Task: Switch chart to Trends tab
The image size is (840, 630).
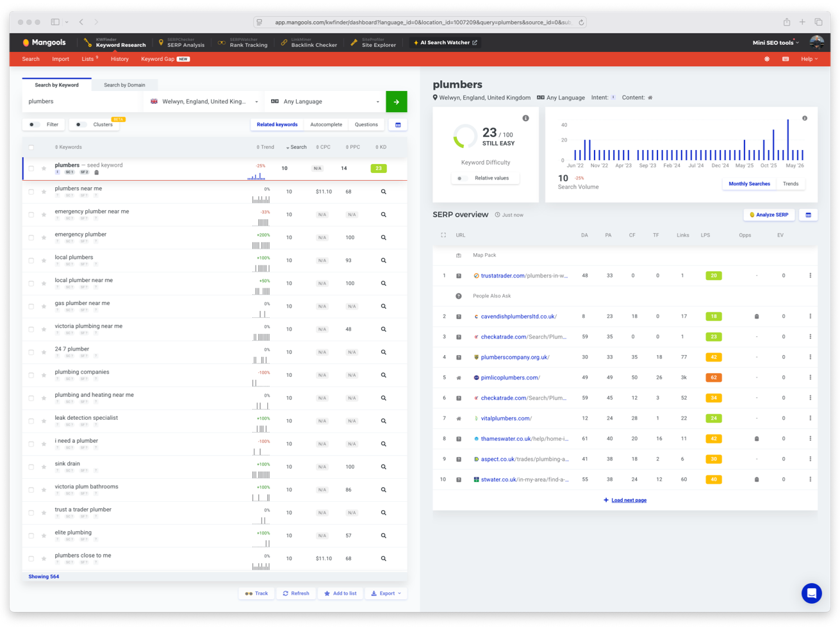Action: [x=791, y=184]
